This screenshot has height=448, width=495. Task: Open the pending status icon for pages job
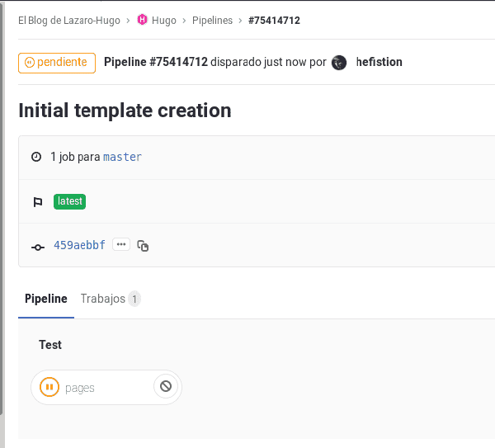point(49,387)
